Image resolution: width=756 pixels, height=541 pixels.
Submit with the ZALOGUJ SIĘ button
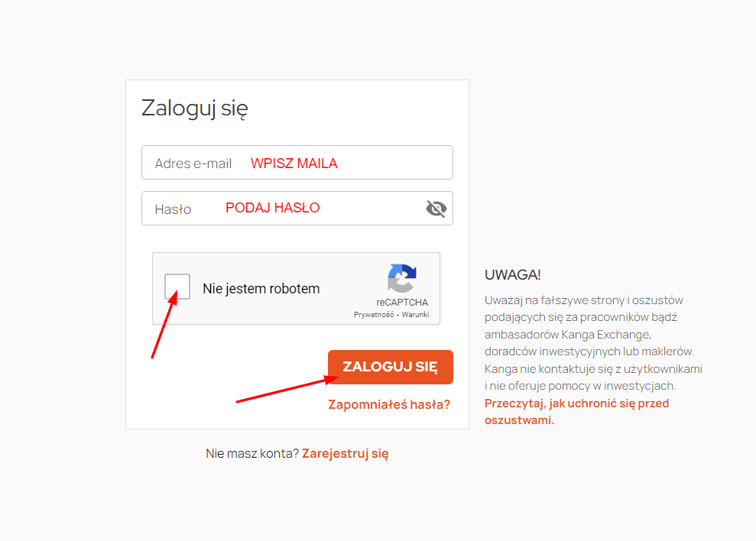click(x=391, y=367)
